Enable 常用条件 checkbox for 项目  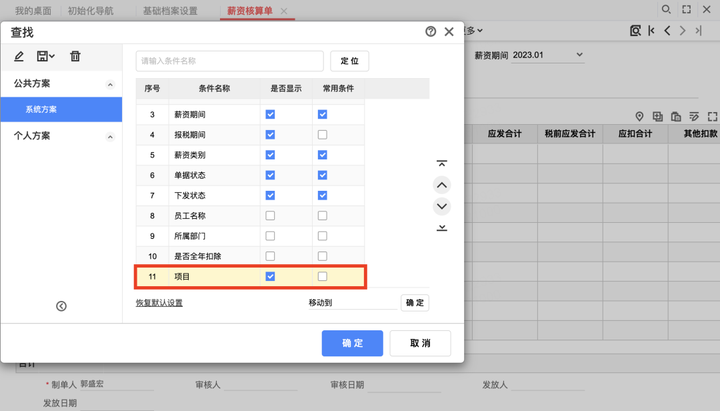click(322, 276)
